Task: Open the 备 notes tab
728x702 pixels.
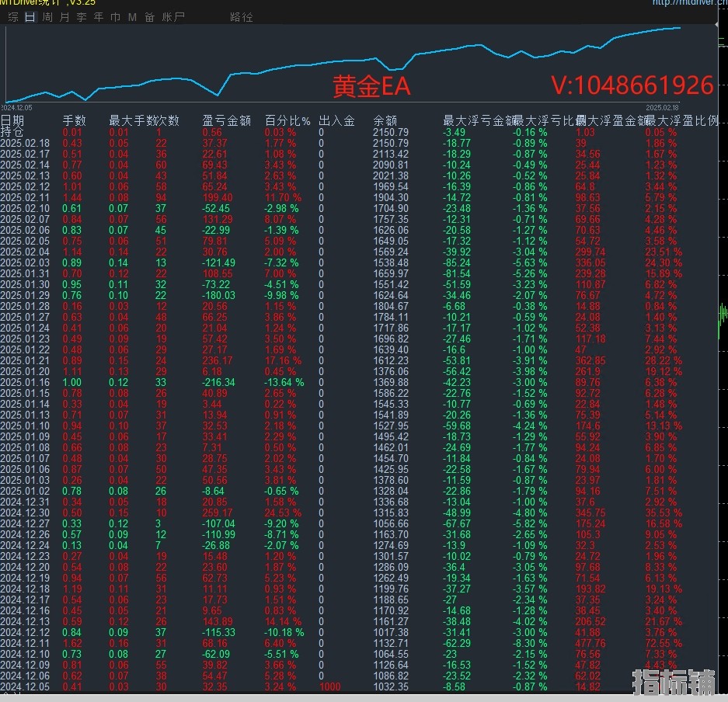Action: click(149, 17)
